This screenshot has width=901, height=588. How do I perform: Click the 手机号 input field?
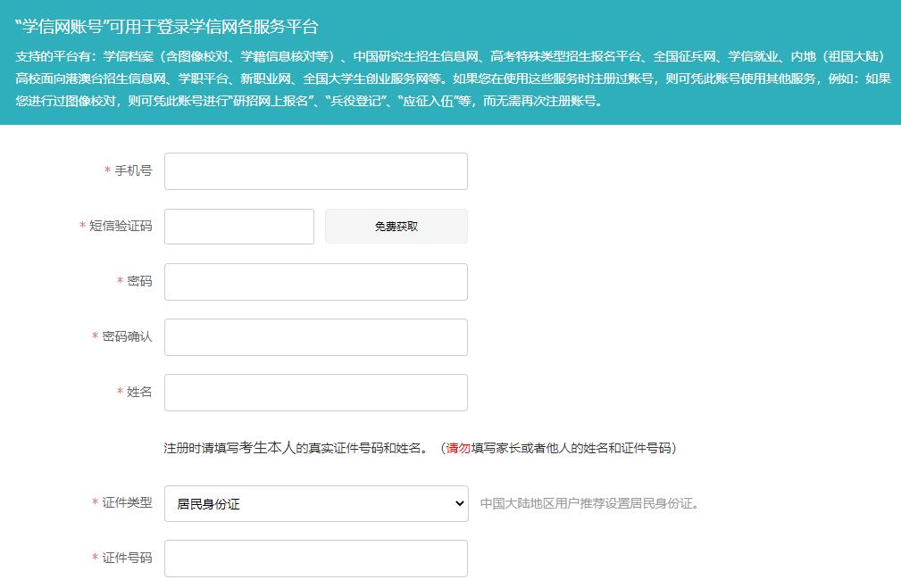coord(316,171)
